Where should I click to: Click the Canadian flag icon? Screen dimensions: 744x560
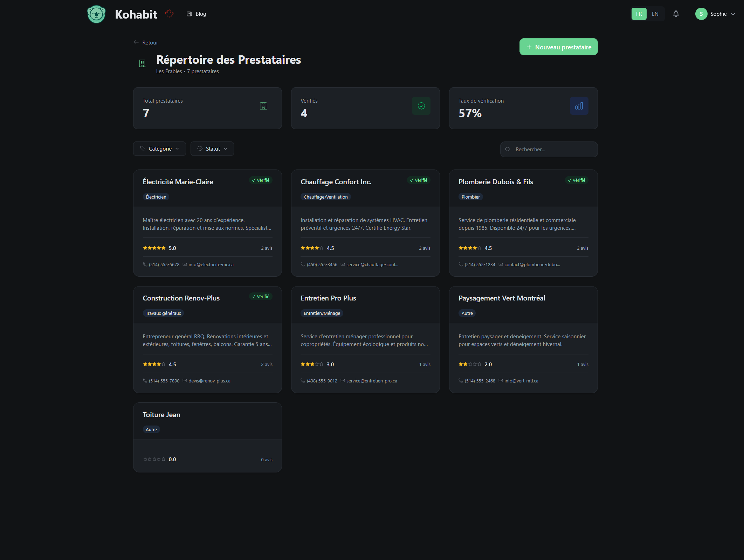[x=169, y=13]
